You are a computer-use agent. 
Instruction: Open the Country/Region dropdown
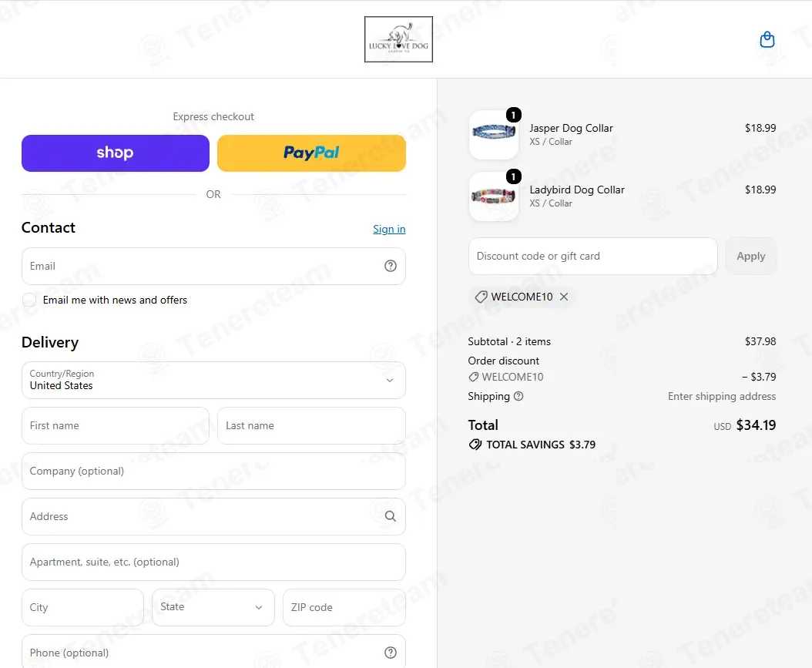tap(213, 380)
